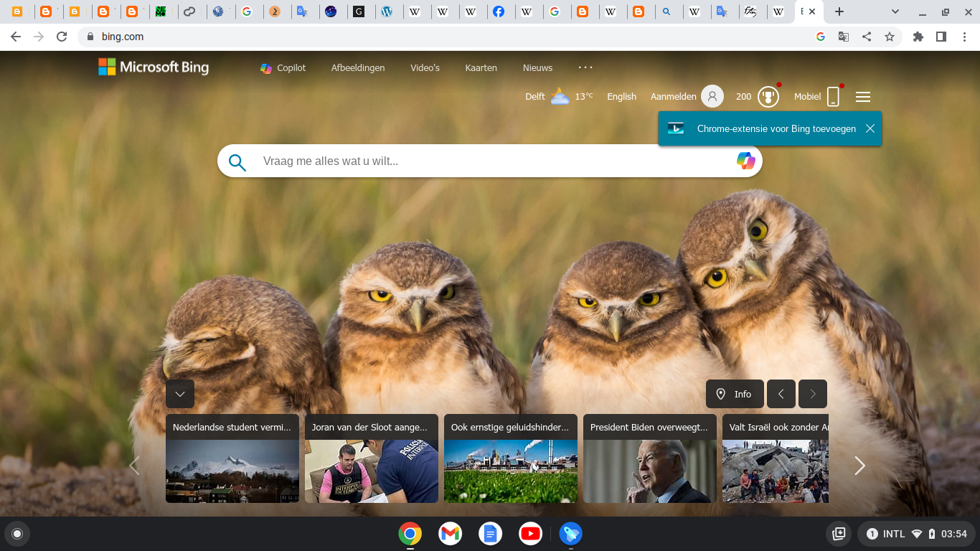Open Joran van der Sloot news card
Image resolution: width=980 pixels, height=551 pixels.
[x=372, y=458]
